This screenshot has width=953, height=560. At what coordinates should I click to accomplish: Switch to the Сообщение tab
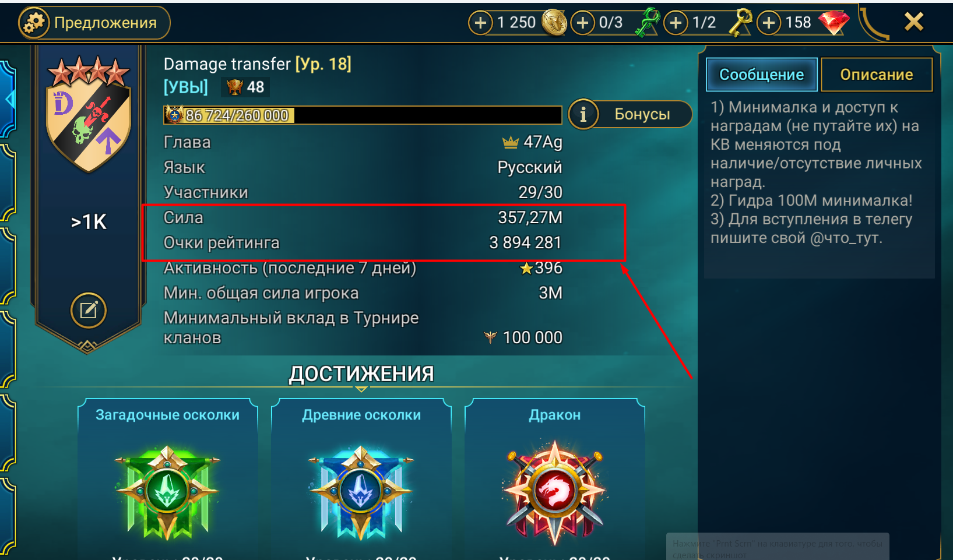point(761,75)
